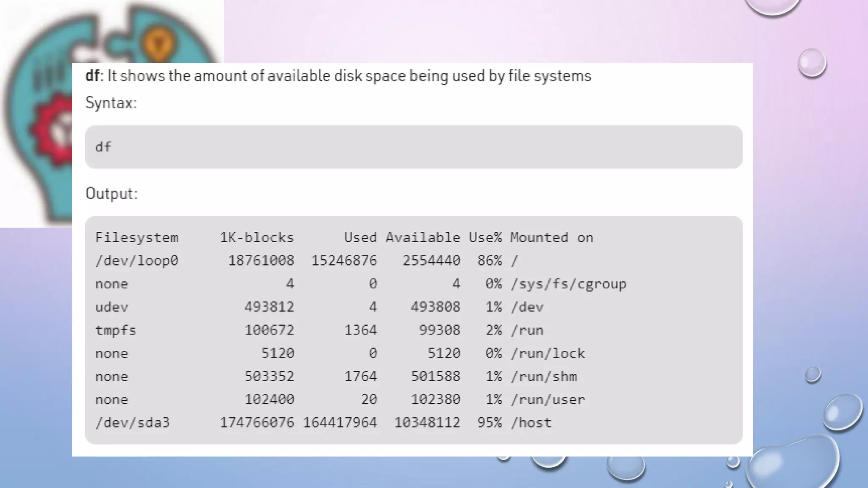Click the 'df' command code block
This screenshot has height=488, width=868.
point(103,147)
